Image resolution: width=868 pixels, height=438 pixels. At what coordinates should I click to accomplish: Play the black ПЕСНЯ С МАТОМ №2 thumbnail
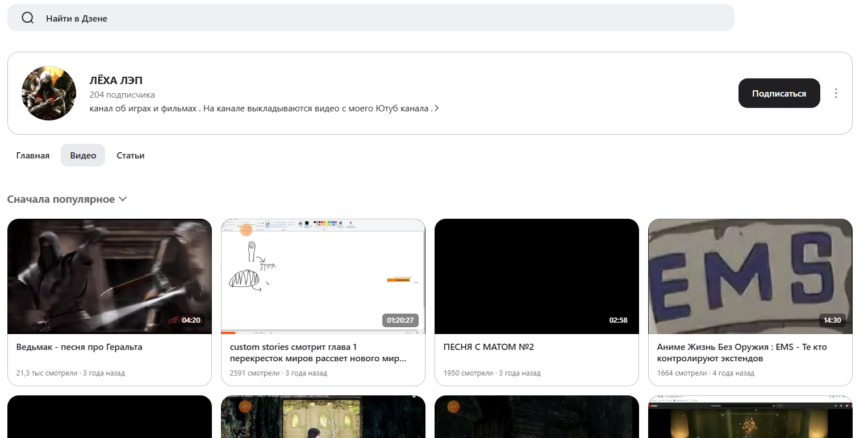(x=537, y=276)
